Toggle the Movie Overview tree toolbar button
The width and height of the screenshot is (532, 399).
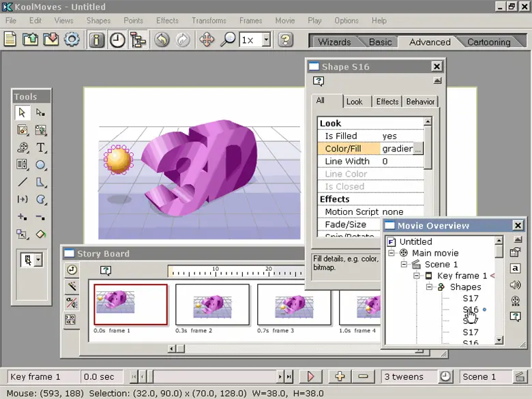coord(138,40)
